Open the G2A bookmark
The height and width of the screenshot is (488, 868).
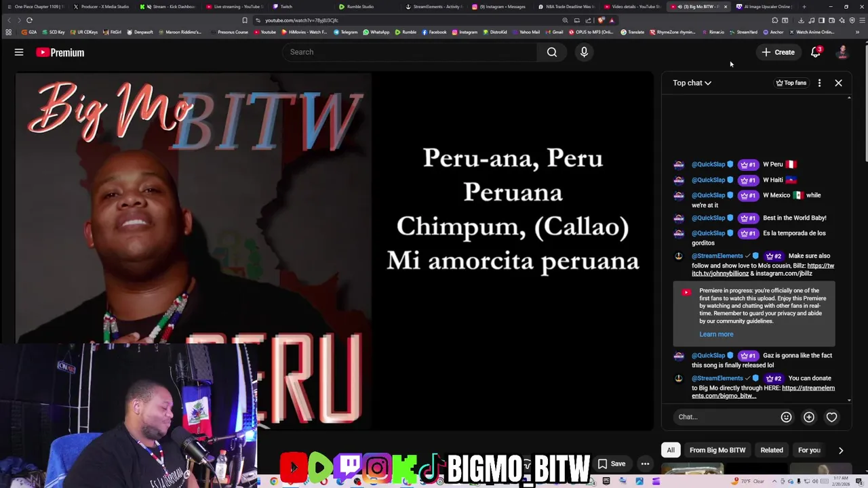click(x=28, y=32)
